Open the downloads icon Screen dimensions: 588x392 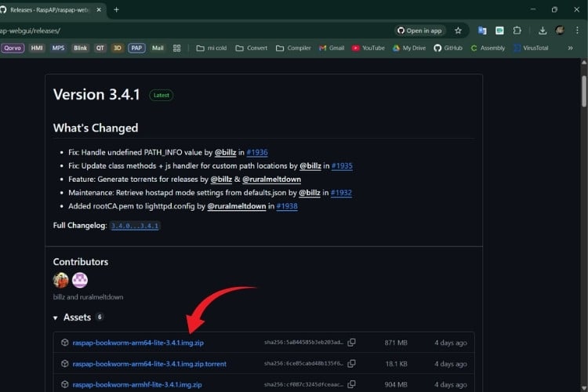click(x=543, y=31)
